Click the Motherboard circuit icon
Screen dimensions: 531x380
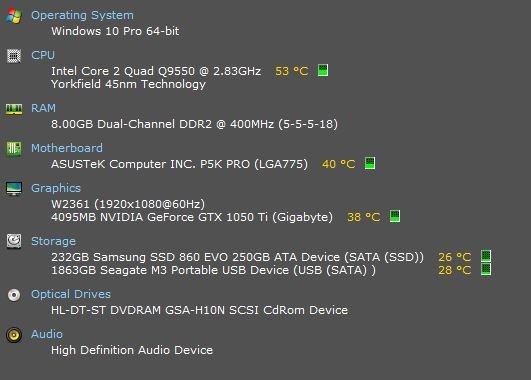pyautogui.click(x=14, y=149)
